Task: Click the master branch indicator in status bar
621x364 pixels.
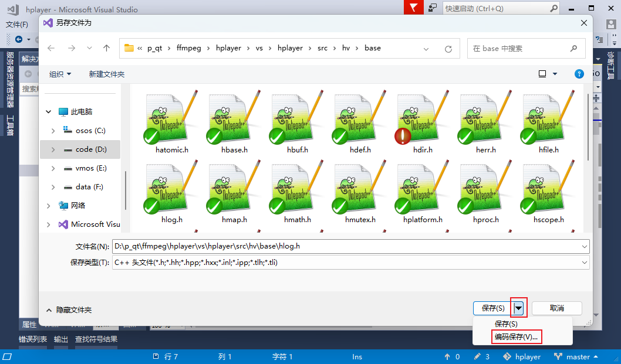Action: point(576,357)
